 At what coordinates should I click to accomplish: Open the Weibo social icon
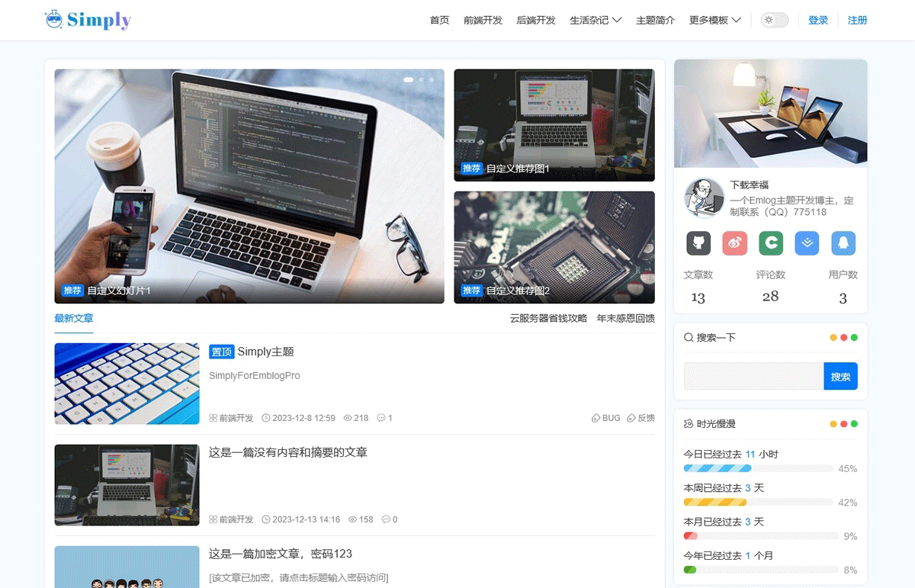[735, 243]
